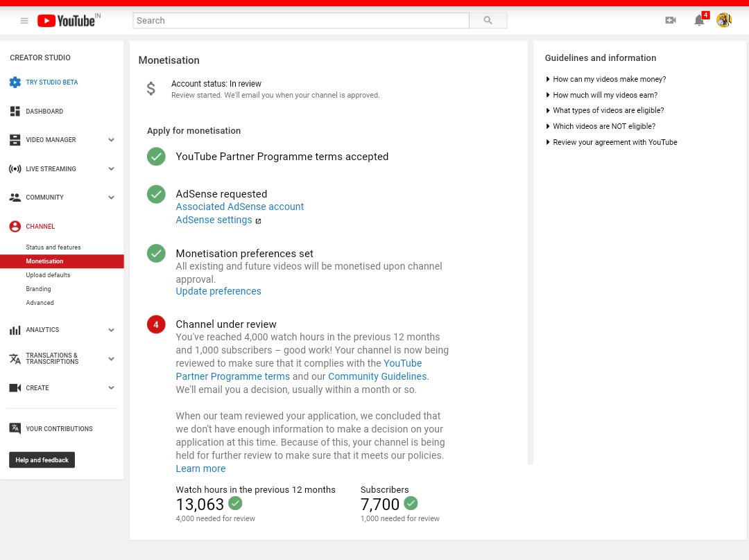The height and width of the screenshot is (560, 749).
Task: Open Status and features submenu item
Action: pos(53,247)
